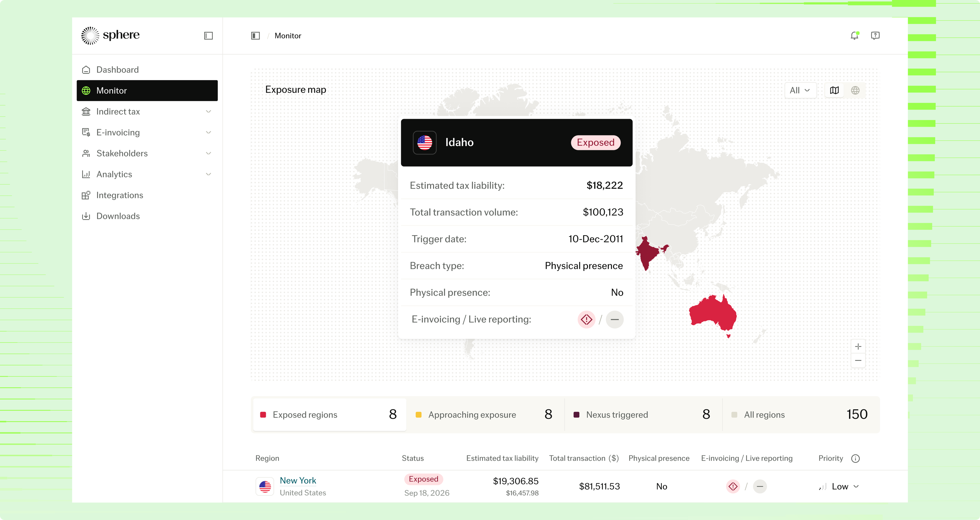
Task: Click the sidebar toggle icon next to Monitor breadcrumb
Action: (x=255, y=36)
